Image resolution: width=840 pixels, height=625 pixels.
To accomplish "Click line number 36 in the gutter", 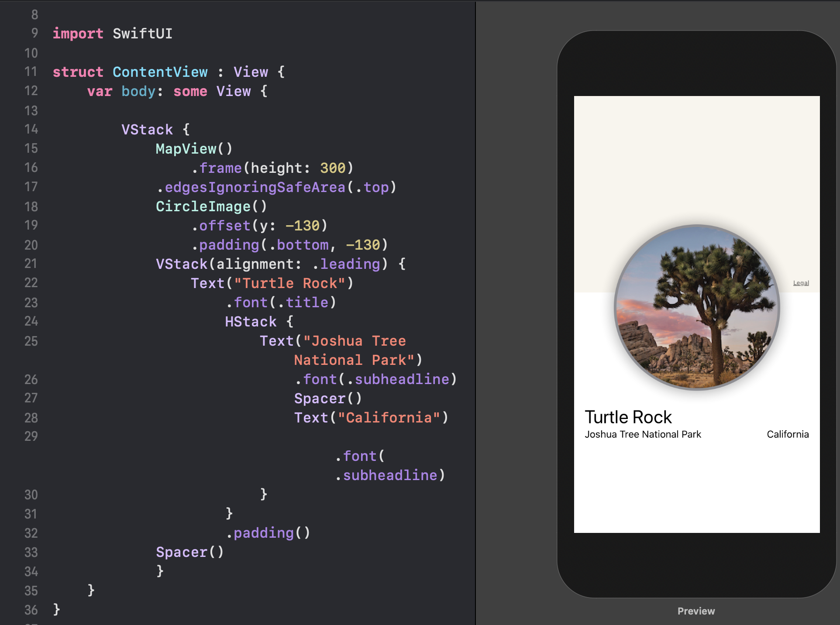I will coord(31,610).
